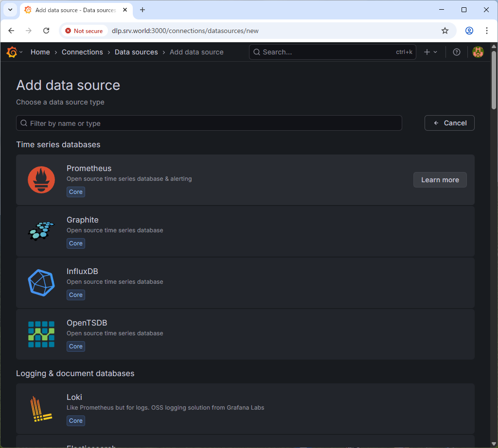Click the page vertical scrollbar thumb
The height and width of the screenshot is (448, 498).
(x=494, y=79)
